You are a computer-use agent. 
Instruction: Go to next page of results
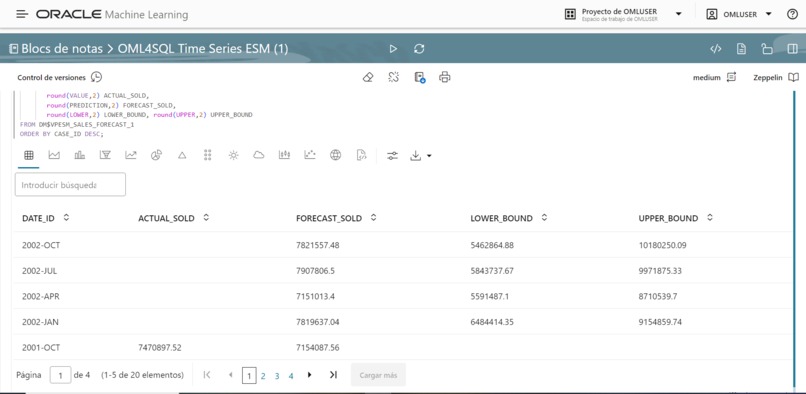click(x=309, y=375)
